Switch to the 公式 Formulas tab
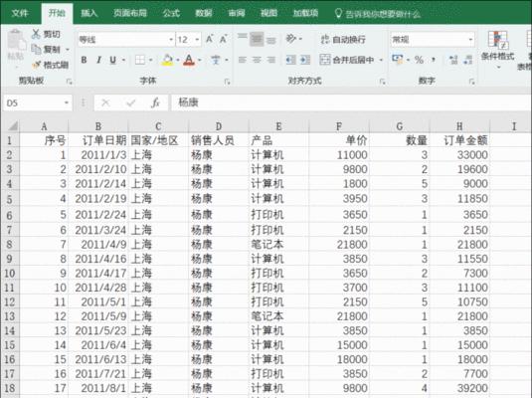This screenshot has width=532, height=398. tap(171, 13)
